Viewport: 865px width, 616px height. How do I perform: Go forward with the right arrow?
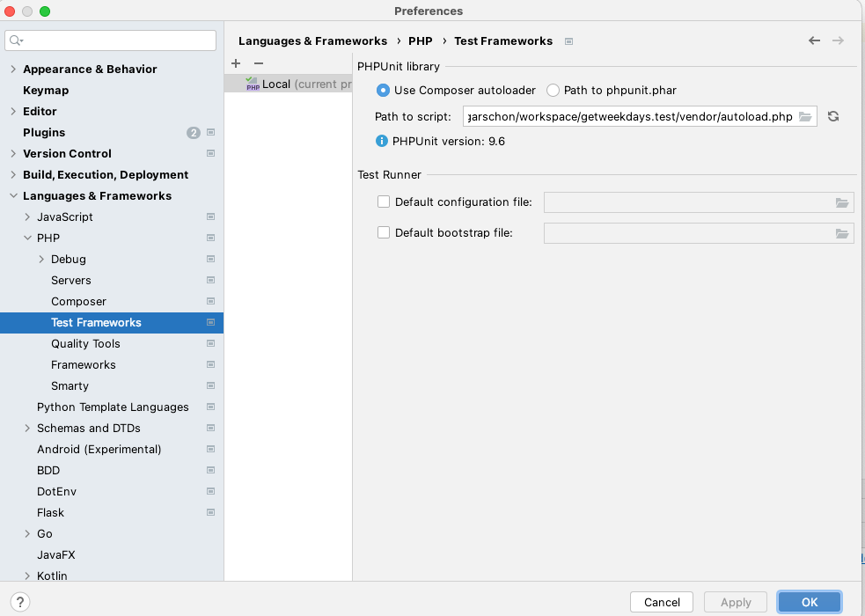click(x=838, y=40)
